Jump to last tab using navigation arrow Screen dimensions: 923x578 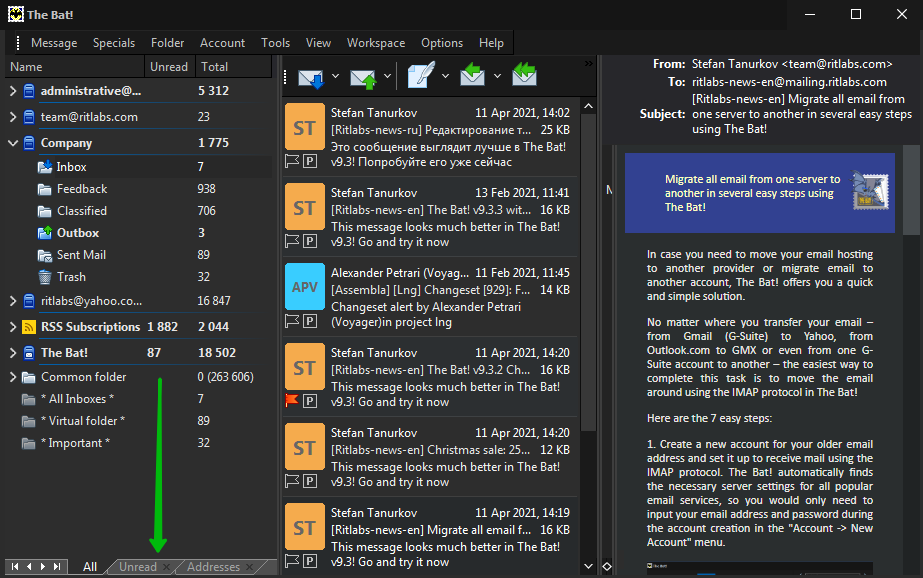pyautogui.click(x=57, y=566)
